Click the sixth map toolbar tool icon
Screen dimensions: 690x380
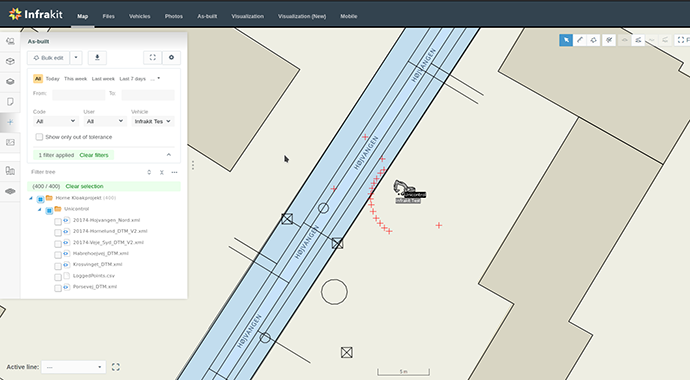pyautogui.click(x=638, y=40)
